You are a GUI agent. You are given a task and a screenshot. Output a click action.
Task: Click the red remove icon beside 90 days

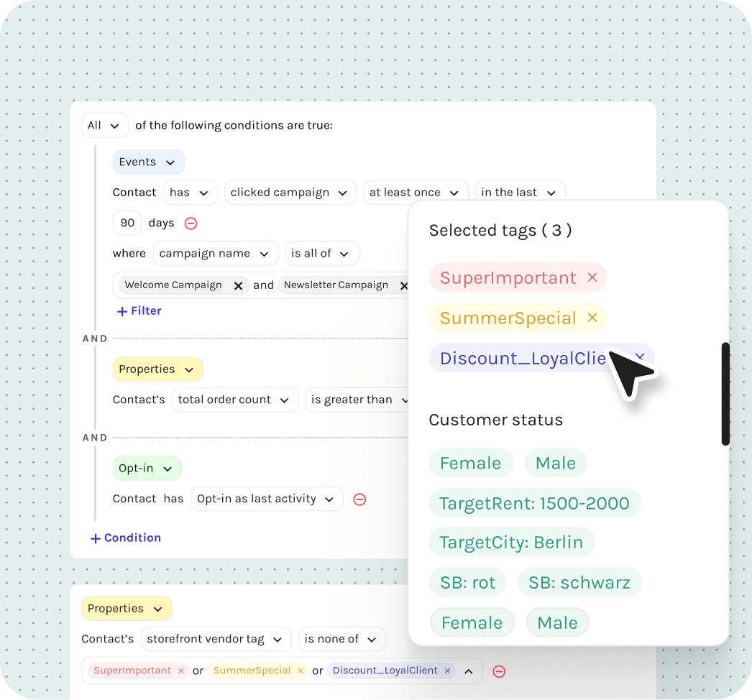click(191, 224)
